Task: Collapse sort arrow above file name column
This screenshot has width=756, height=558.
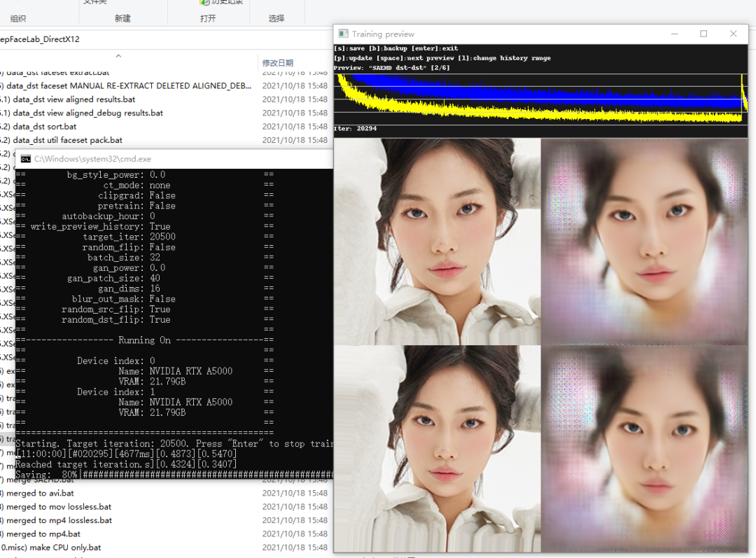Action: click(x=118, y=56)
